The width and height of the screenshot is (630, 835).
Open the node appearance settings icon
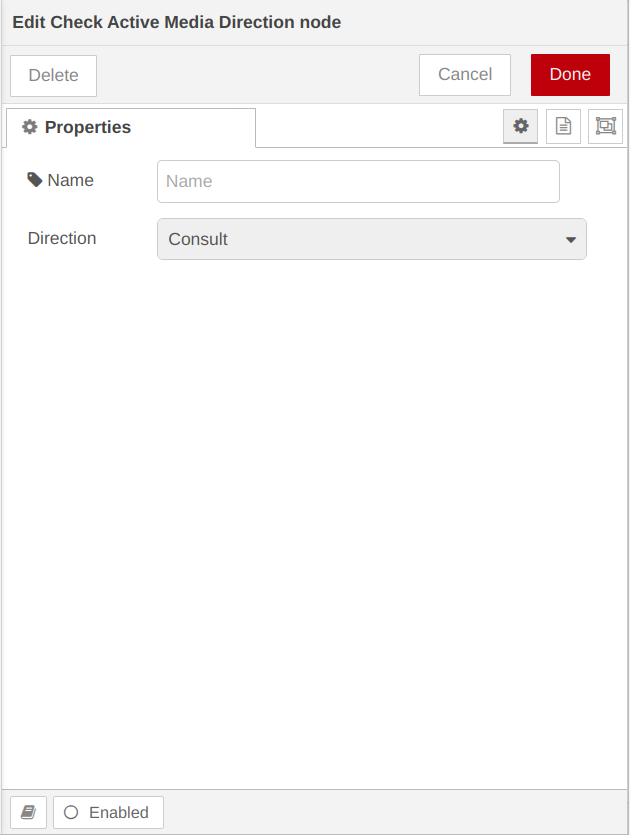pos(606,126)
